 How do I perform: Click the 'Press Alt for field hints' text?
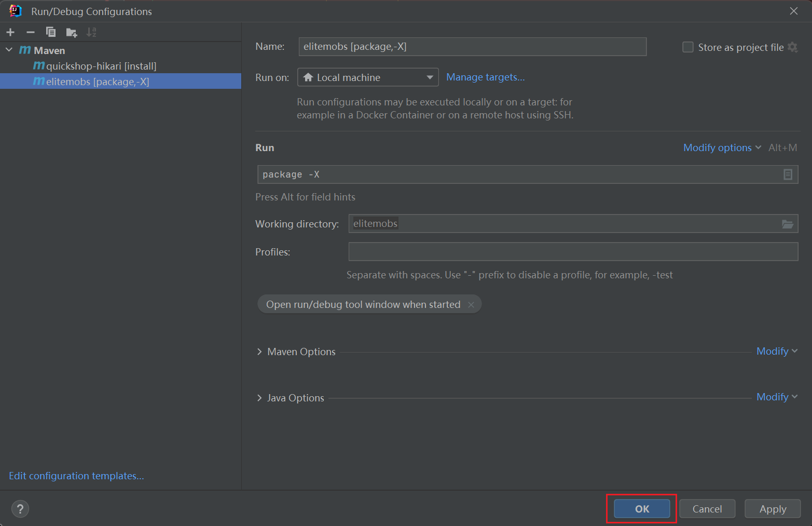[x=305, y=197]
